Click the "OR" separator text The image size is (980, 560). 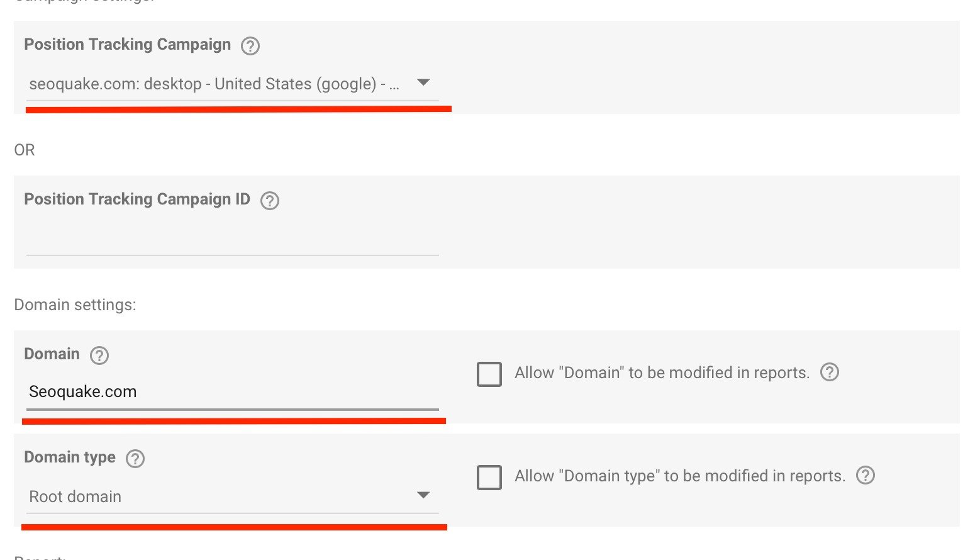[x=25, y=150]
